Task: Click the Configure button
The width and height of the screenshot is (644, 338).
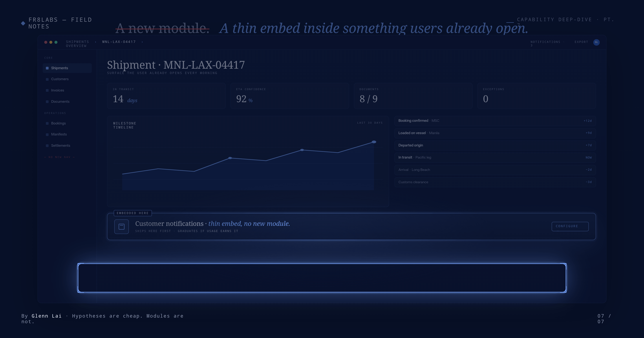Action: (570, 226)
